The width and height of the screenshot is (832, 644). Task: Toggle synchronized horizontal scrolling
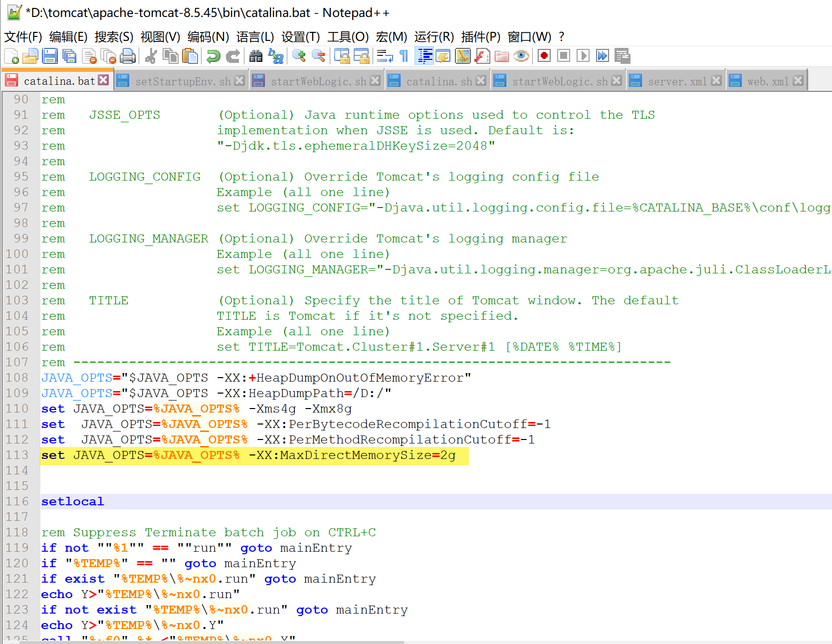tap(361, 56)
